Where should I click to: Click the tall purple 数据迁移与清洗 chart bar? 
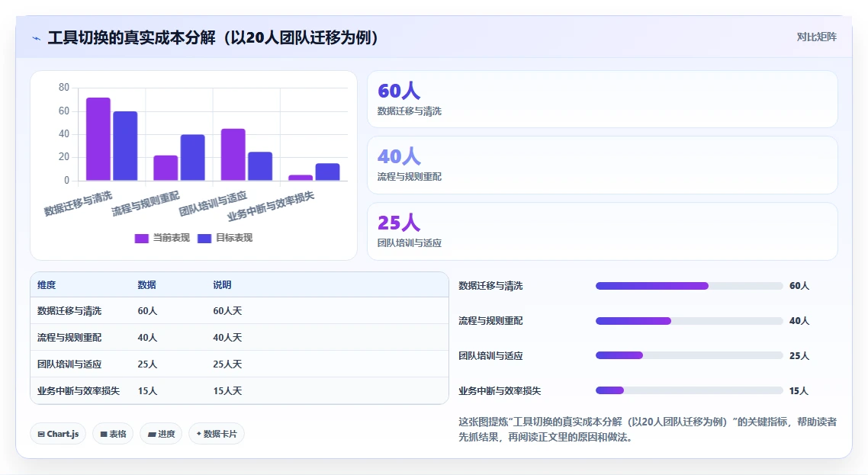pyautogui.click(x=98, y=139)
